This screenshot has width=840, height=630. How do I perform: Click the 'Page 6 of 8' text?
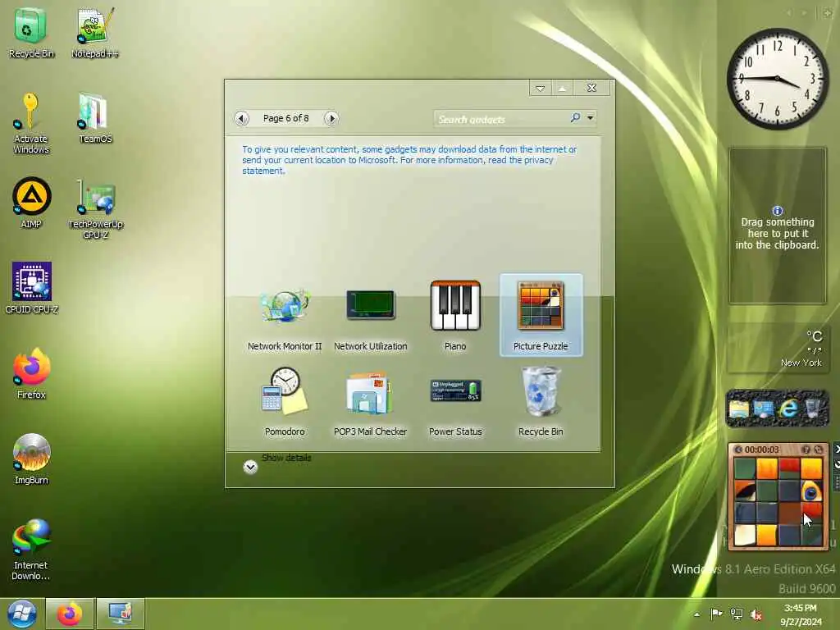coord(285,118)
